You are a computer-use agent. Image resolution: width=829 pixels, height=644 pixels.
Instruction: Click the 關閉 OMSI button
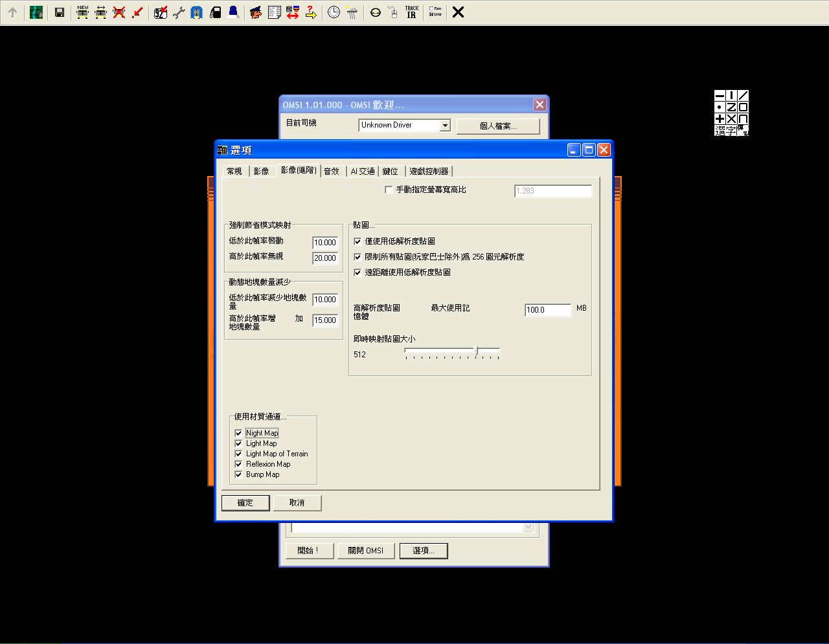(x=366, y=551)
